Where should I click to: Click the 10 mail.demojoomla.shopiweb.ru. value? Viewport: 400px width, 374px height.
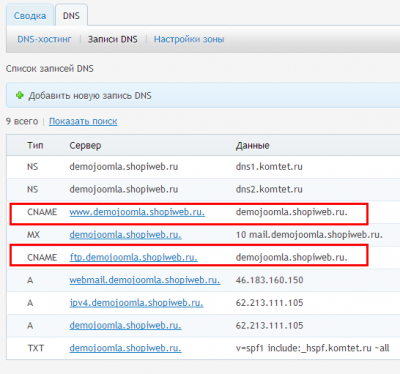[309, 235]
